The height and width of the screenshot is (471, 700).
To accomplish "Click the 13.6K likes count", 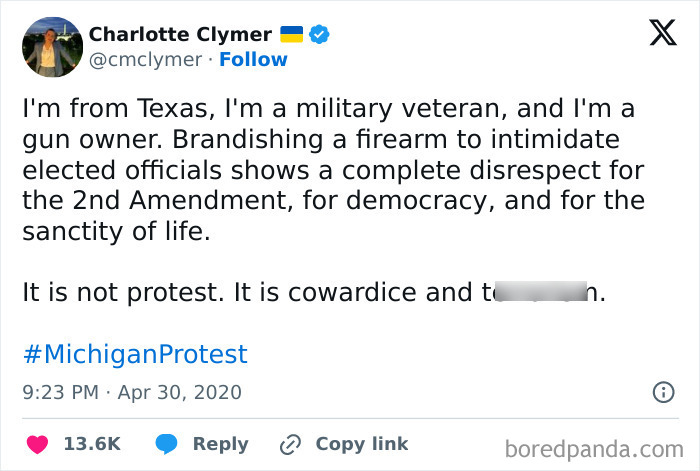I will coord(92,444).
